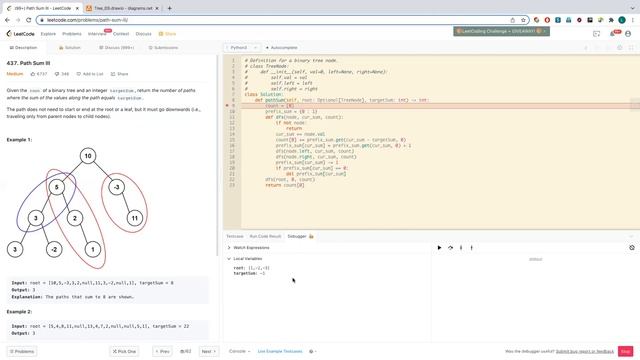
Task: Open Problems in LeetCode navigation
Action: tap(72, 34)
